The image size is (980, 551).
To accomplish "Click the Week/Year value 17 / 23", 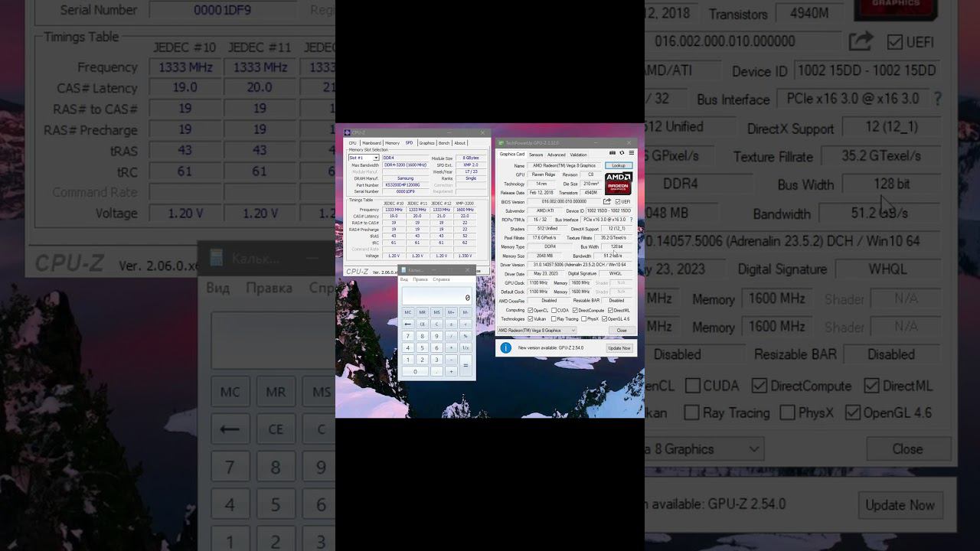I will (471, 171).
